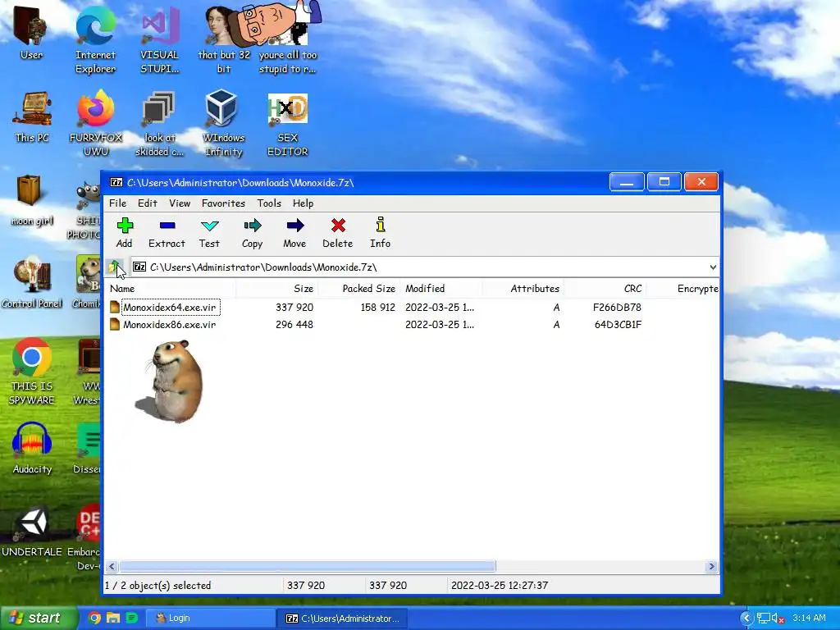Sort by Packed Size column header
Viewport: 840px width, 630px height.
(359, 288)
